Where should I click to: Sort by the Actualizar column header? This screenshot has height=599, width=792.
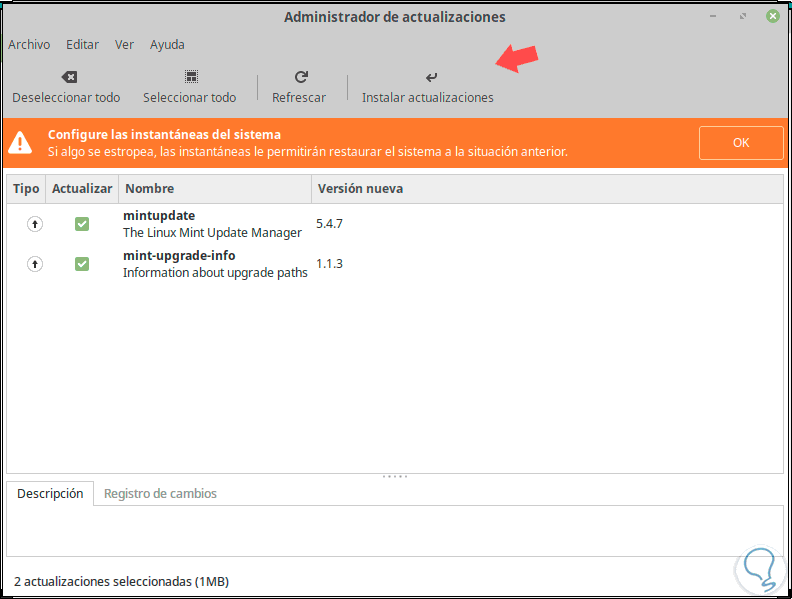[82, 189]
